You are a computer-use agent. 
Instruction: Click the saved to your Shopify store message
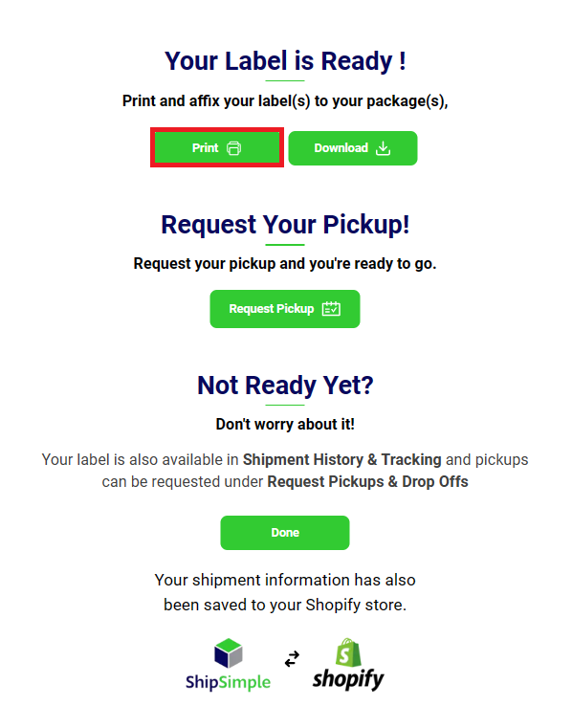pos(285,592)
